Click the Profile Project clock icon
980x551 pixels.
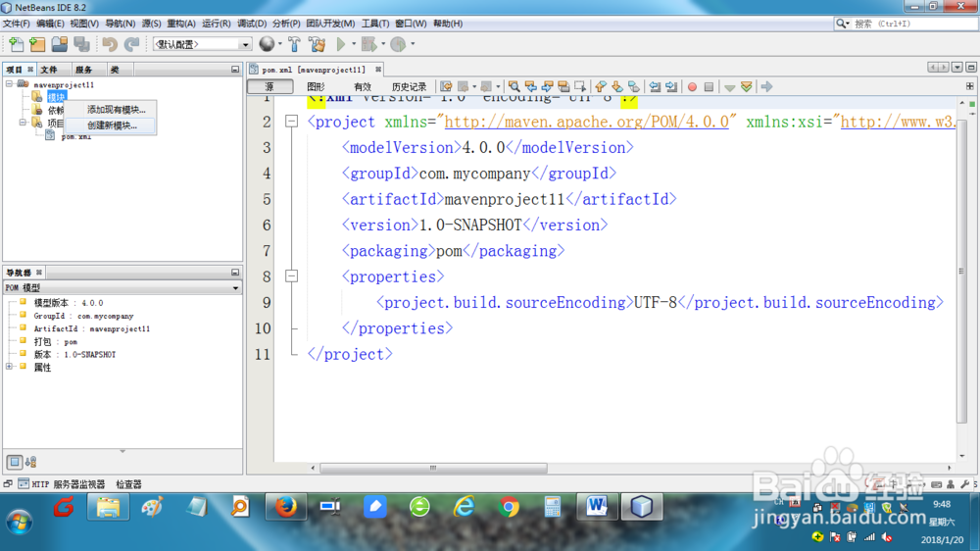(x=398, y=44)
